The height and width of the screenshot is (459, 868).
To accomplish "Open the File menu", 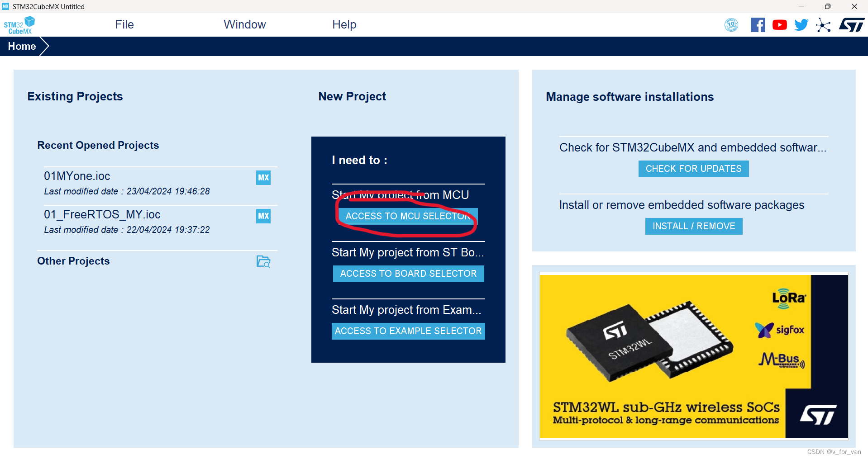I will [124, 24].
